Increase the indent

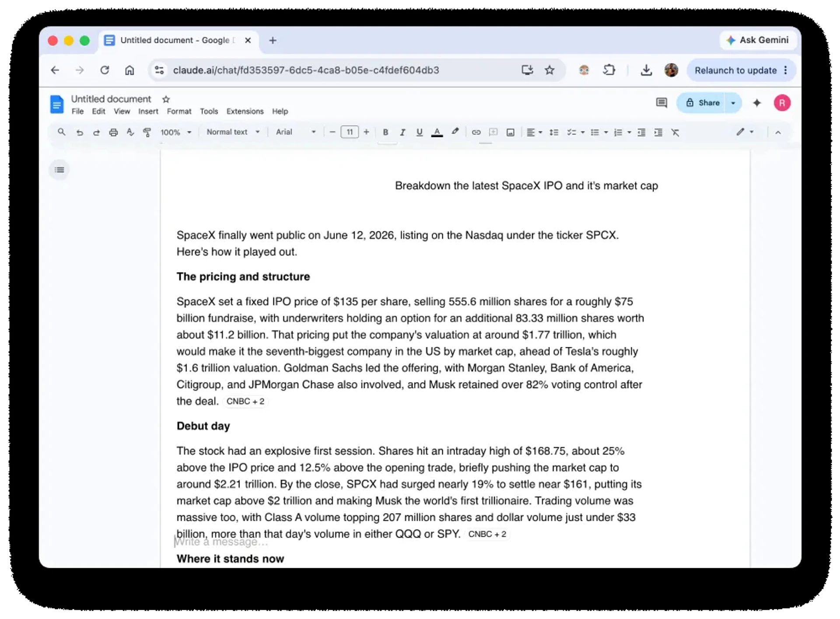[x=658, y=132]
